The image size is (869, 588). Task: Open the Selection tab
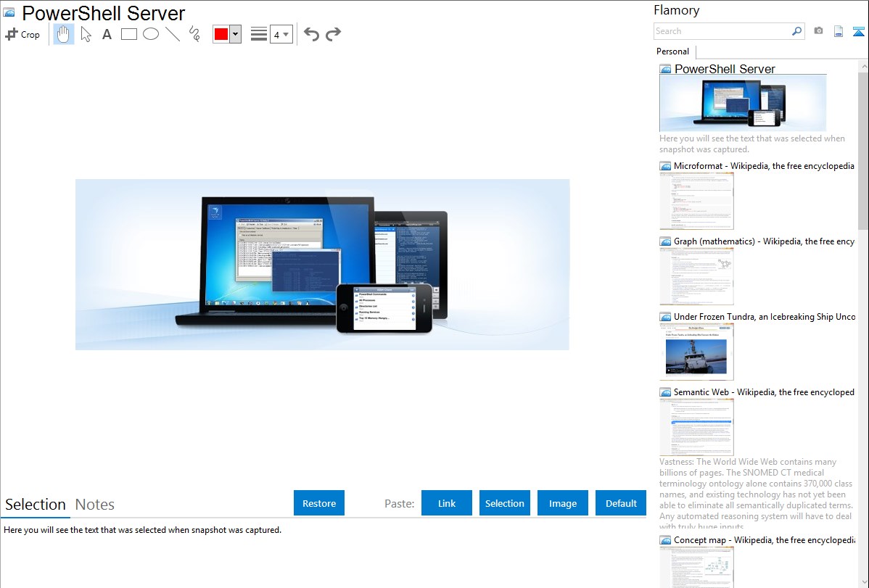pyautogui.click(x=36, y=505)
